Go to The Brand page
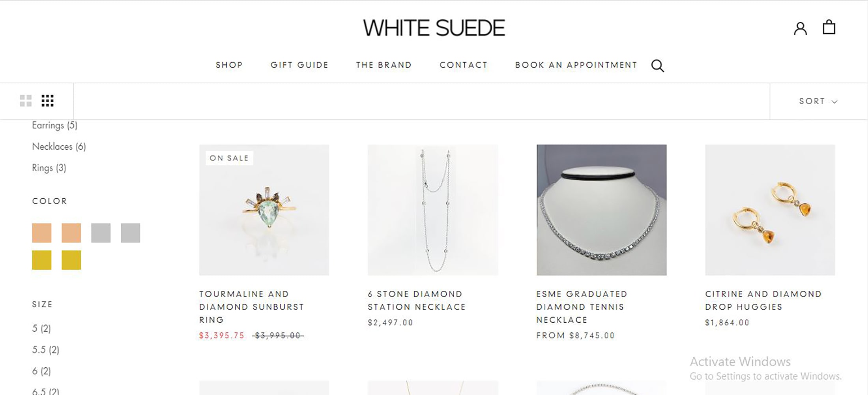868x395 pixels. (384, 65)
